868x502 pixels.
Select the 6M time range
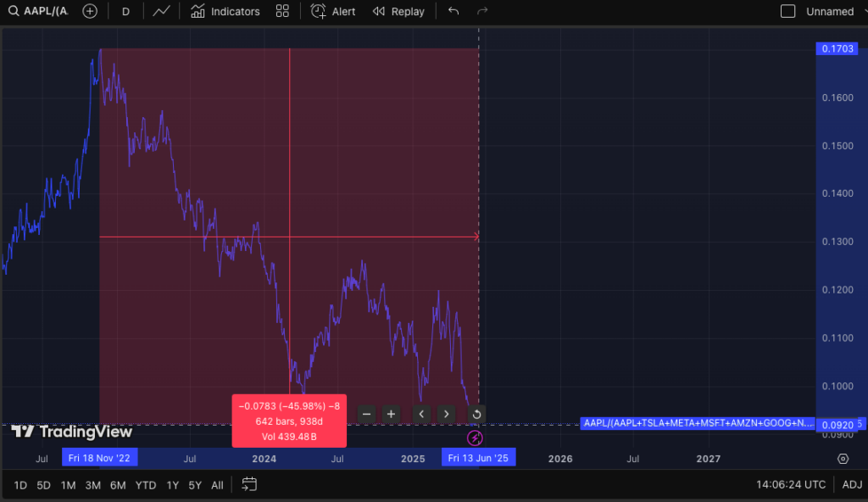[118, 485]
